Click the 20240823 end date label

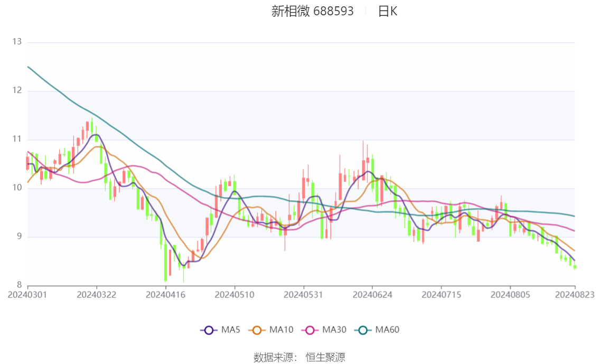tap(574, 294)
